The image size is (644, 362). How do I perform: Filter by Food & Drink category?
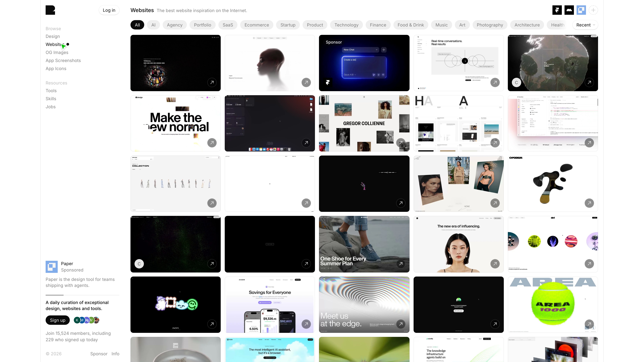[411, 25]
